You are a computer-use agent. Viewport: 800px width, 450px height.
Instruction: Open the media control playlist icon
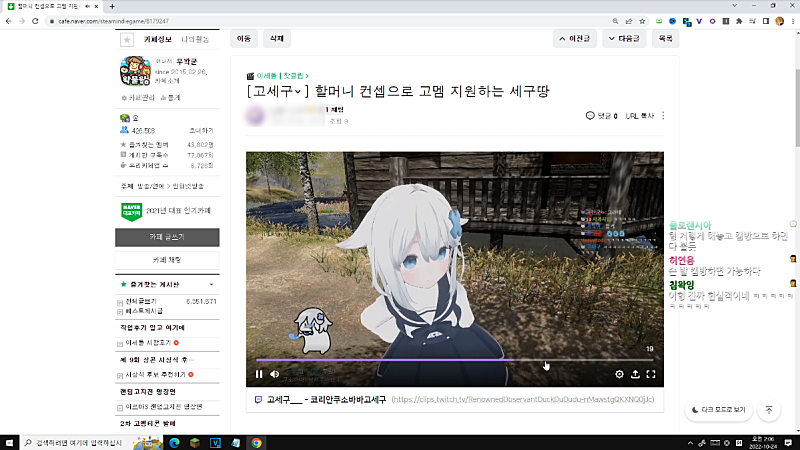(752, 21)
